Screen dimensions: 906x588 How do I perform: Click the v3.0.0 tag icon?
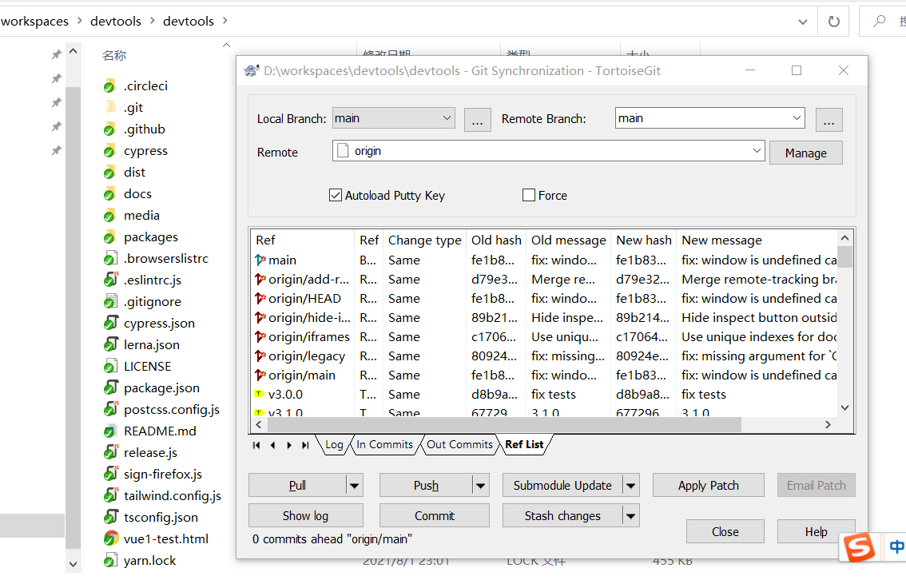point(260,394)
